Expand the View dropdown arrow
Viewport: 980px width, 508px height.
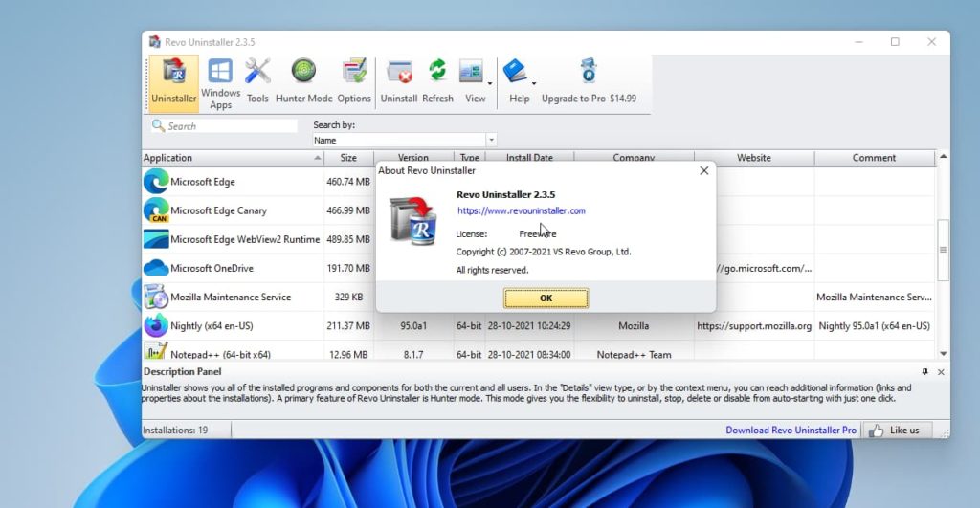coord(490,83)
